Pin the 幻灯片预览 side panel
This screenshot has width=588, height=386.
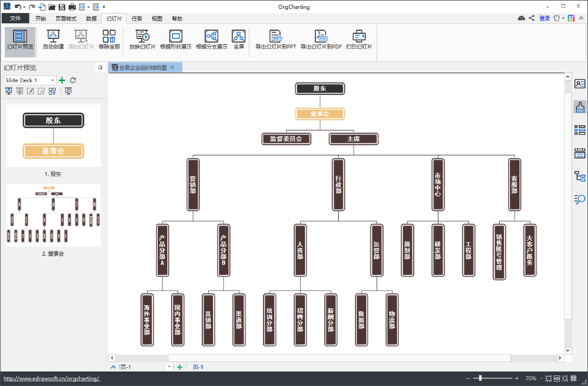point(101,68)
